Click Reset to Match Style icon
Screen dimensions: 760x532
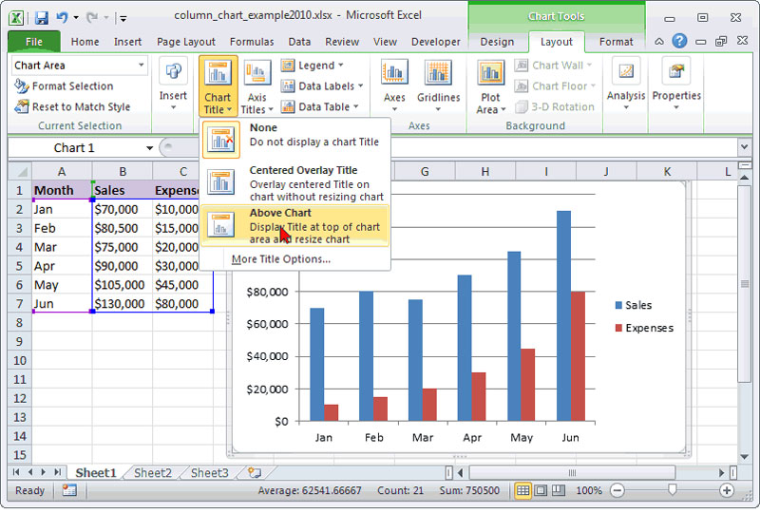pyautogui.click(x=22, y=106)
